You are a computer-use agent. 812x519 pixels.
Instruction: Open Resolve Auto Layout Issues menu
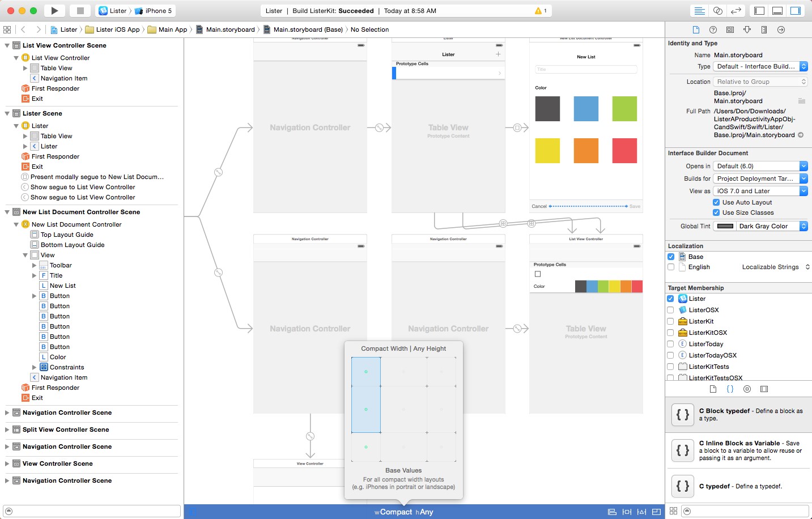click(x=641, y=512)
